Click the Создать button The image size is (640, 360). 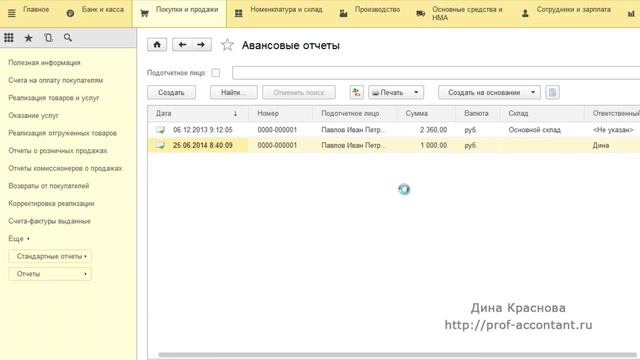[171, 93]
